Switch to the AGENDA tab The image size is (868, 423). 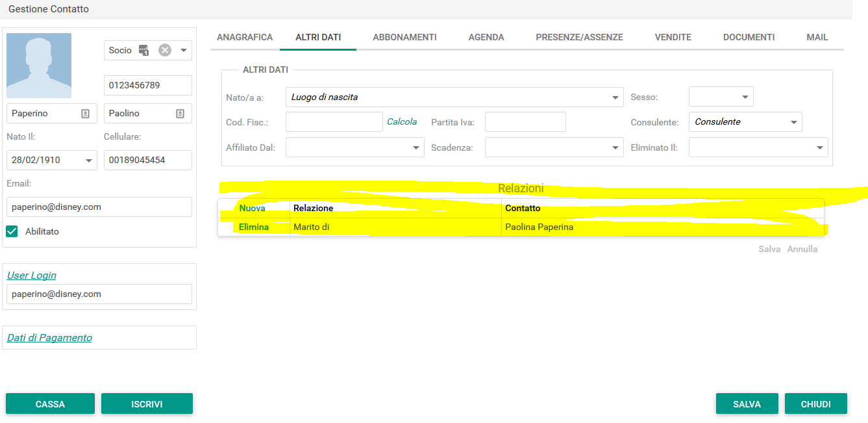tap(486, 37)
